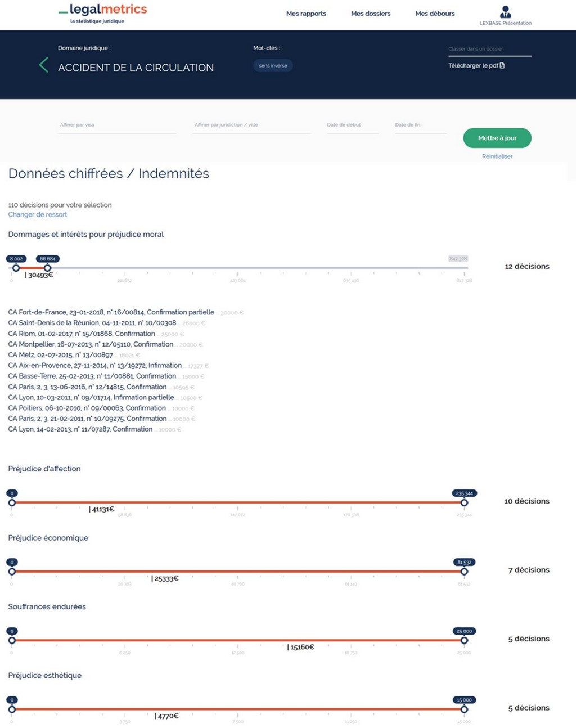576x728 pixels.
Task: Open decision CA Paris, 13-06-2016 n° 12/14815
Action: [87, 387]
